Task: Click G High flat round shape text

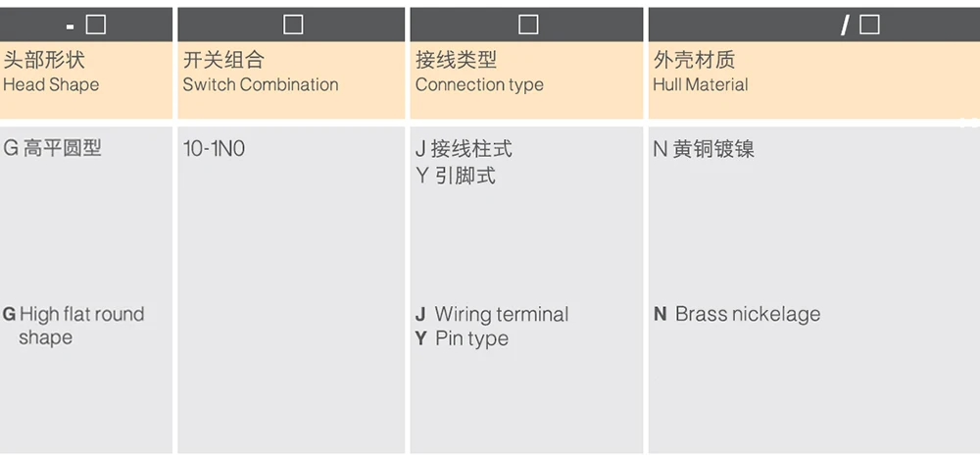Action: (73, 326)
